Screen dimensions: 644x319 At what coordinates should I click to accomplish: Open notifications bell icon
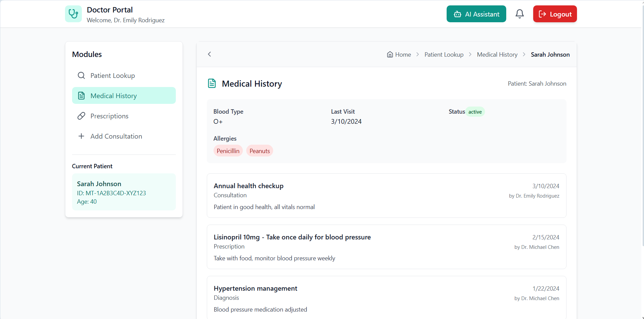pos(520,14)
